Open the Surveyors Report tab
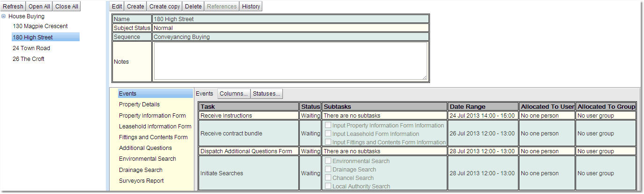This screenshot has height=194, width=644. pyautogui.click(x=141, y=181)
